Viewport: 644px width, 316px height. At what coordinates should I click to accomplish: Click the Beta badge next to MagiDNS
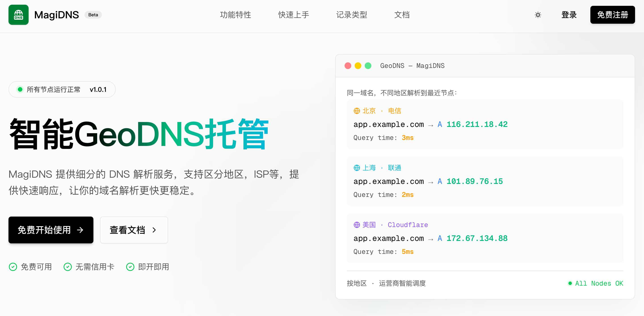click(93, 15)
